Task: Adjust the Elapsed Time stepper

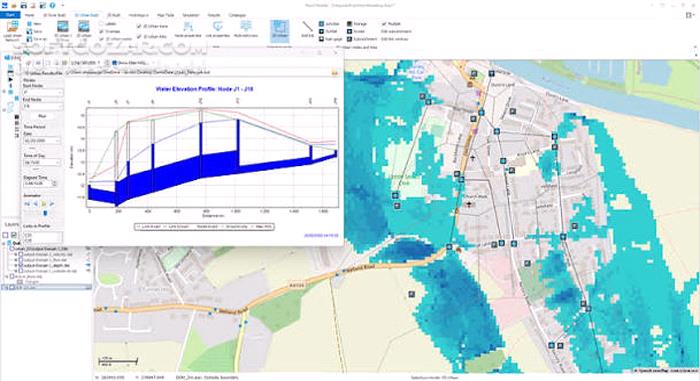Action: pyautogui.click(x=54, y=184)
